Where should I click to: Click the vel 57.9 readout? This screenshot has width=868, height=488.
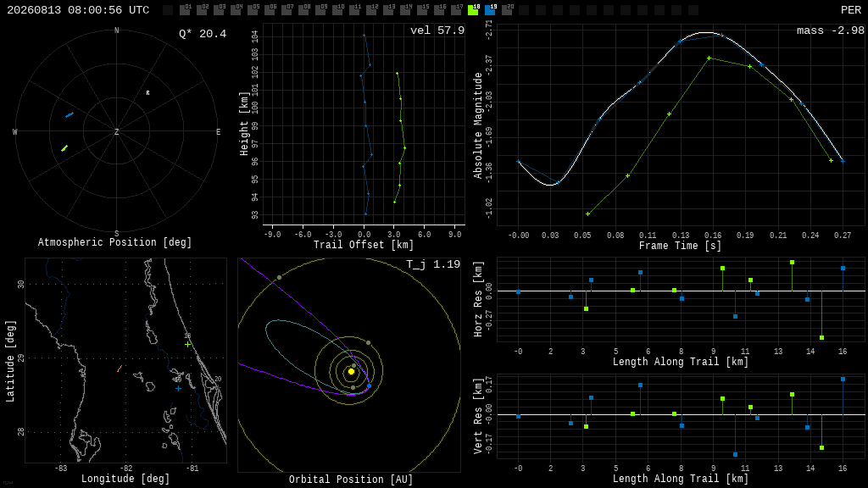tap(437, 30)
